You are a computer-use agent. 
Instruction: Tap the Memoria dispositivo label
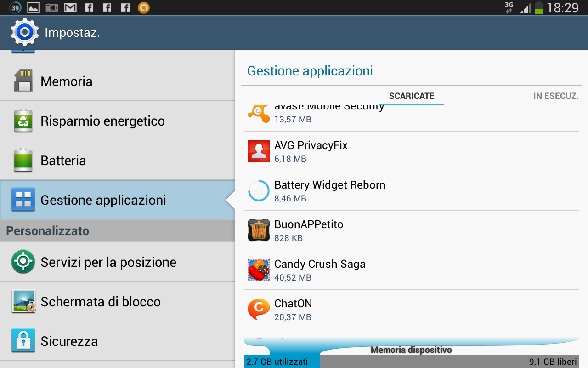click(x=411, y=350)
